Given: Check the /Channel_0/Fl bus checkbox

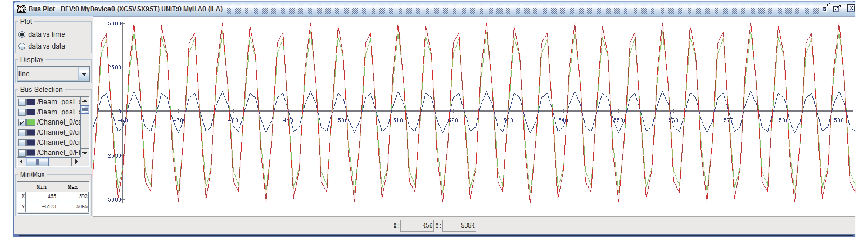Looking at the screenshot, I should 22,152.
